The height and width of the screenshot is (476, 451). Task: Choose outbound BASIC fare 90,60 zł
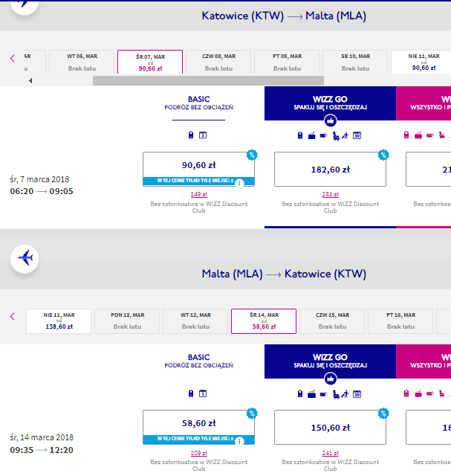(x=198, y=169)
